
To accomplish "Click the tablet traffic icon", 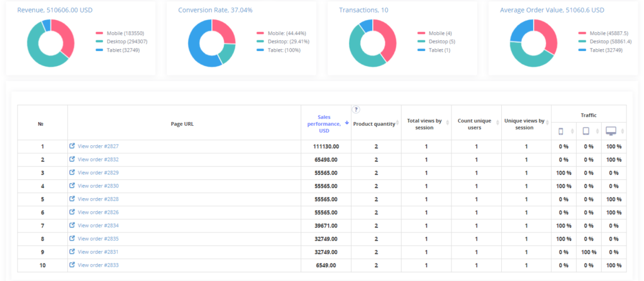I will point(586,131).
